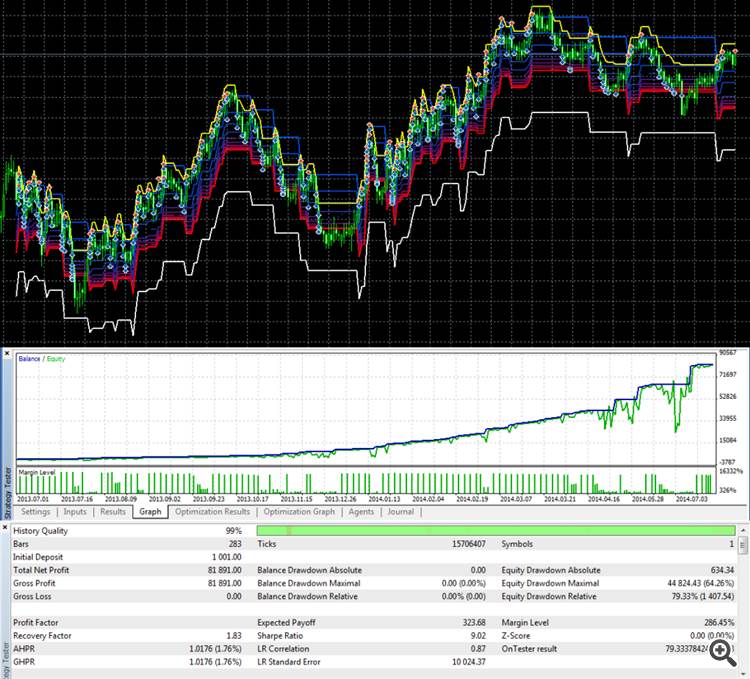Click the Equity legend label
This screenshot has width=750, height=679.
coord(55,359)
